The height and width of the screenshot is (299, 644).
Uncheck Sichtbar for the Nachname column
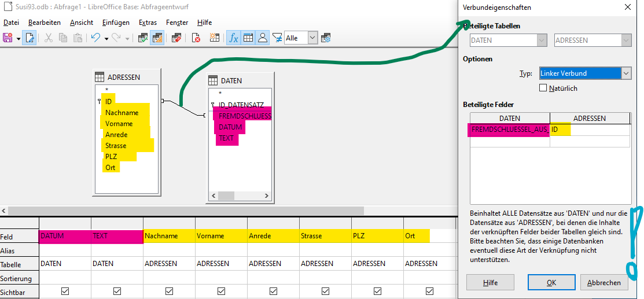click(x=169, y=291)
